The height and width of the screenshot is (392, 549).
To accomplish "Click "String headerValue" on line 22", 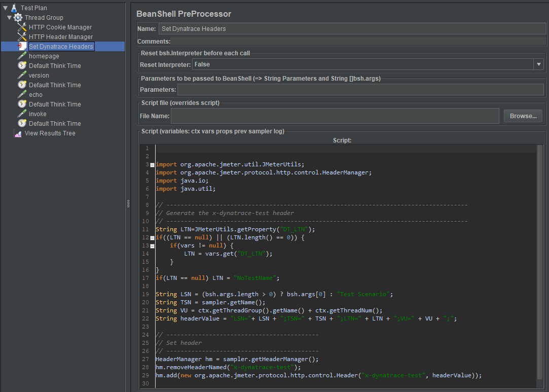I will tap(188, 318).
